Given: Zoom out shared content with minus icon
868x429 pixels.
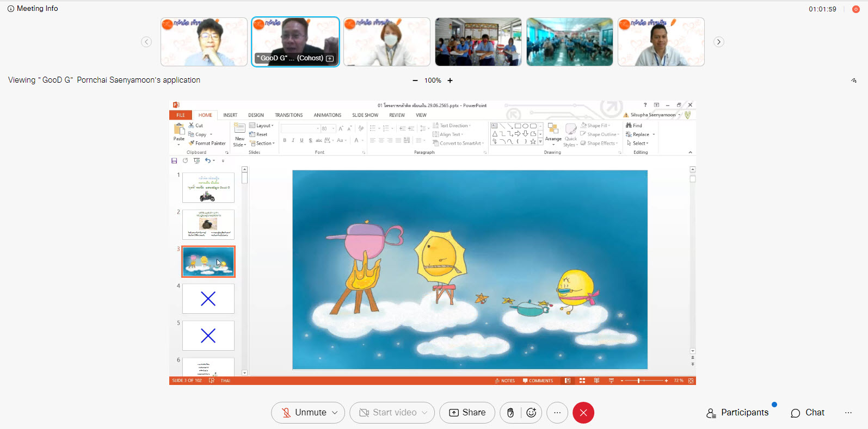Looking at the screenshot, I should click(x=415, y=80).
